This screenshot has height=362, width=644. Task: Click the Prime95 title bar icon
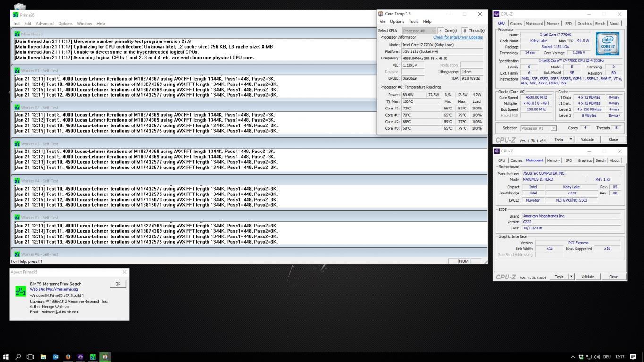16,15
